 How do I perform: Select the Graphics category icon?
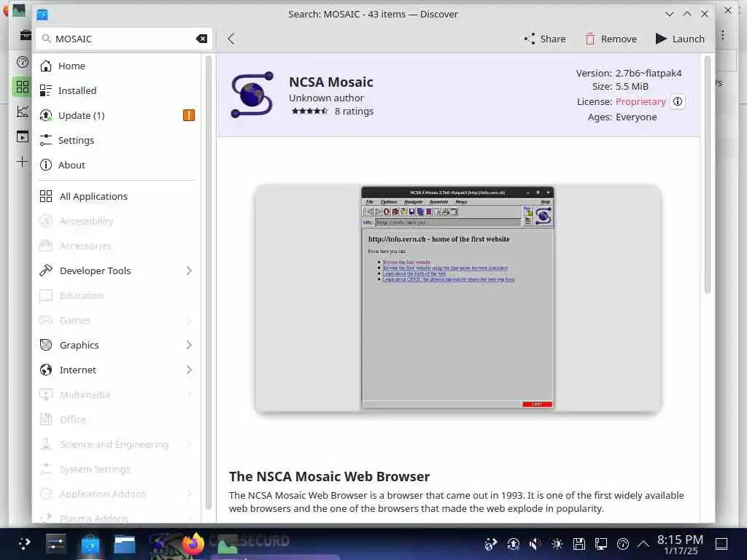(46, 345)
